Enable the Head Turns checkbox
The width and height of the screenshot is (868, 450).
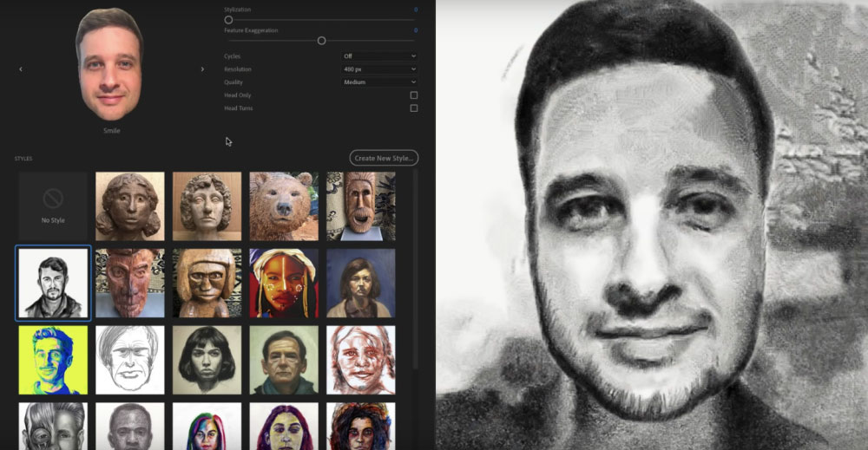413,108
